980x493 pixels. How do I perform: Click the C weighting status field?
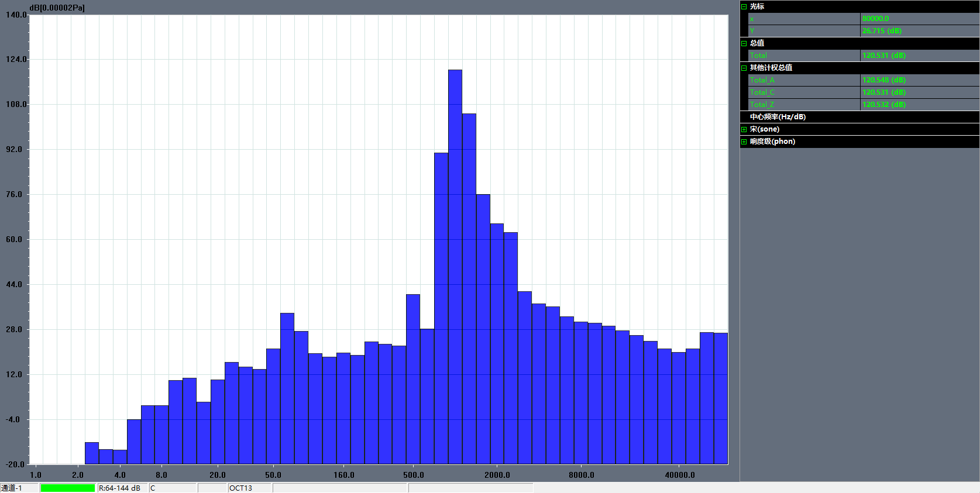coord(172,488)
